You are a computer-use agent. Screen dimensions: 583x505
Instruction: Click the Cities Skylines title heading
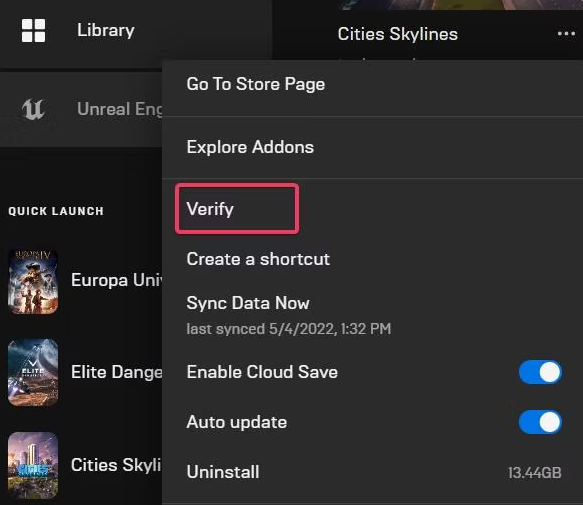[397, 34]
